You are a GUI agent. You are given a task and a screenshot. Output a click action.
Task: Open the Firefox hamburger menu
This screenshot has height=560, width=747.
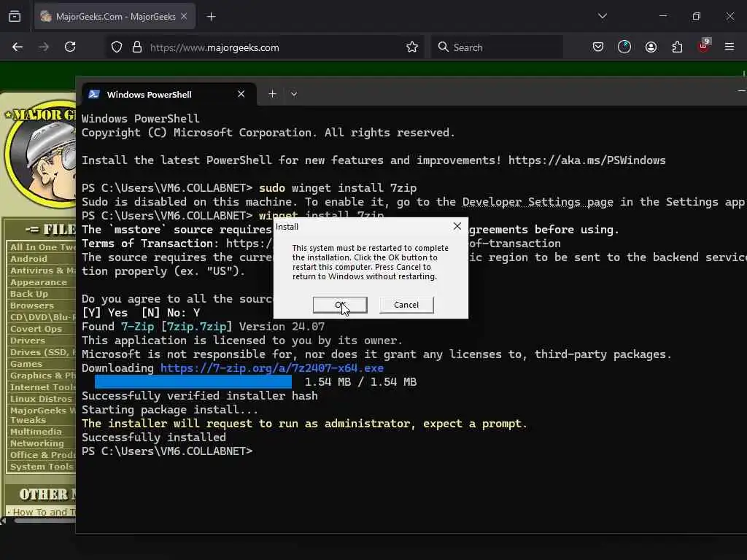tap(729, 47)
